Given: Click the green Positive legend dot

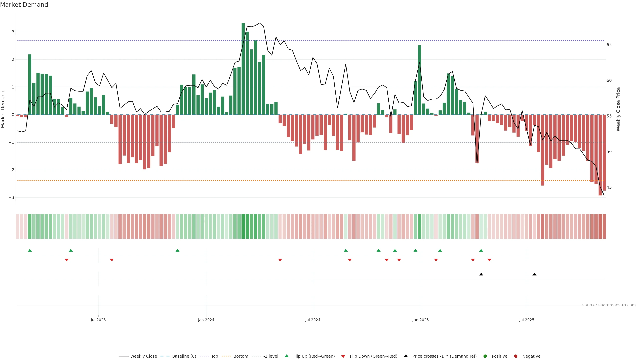Looking at the screenshot, I should pos(485,356).
